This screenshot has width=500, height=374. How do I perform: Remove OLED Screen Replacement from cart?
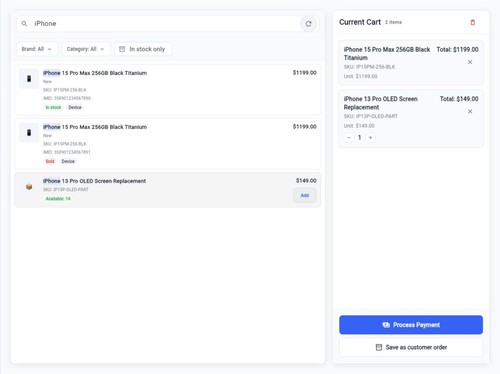470,111
